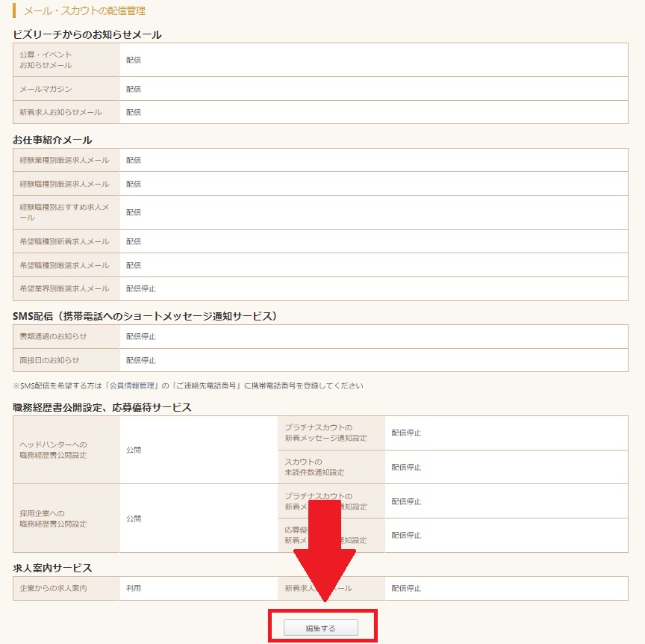Click 配信停止 status for 希望業界別厳選求人メール
Screen dimensions: 645x644
point(141,288)
